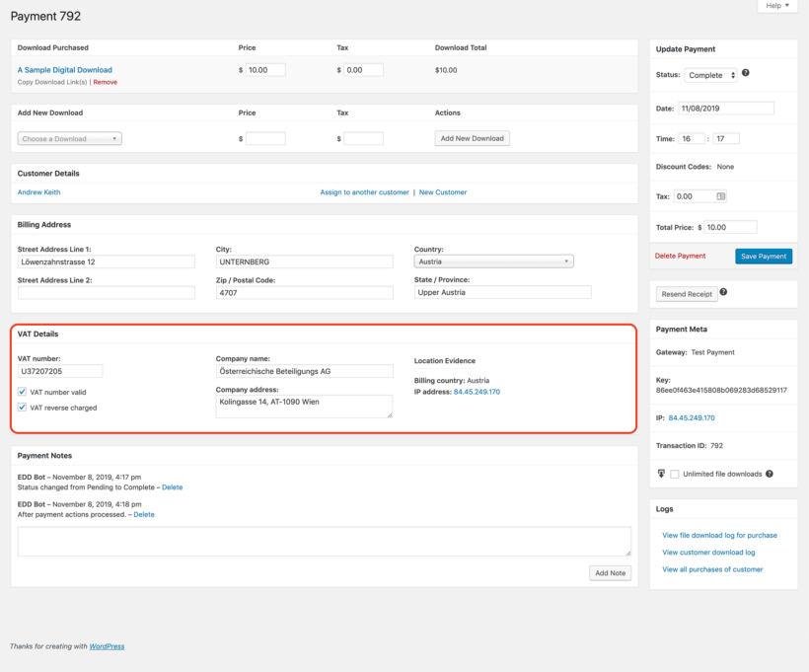Open the Choose a Download dropdown
This screenshot has width=809, height=672.
[x=67, y=138]
